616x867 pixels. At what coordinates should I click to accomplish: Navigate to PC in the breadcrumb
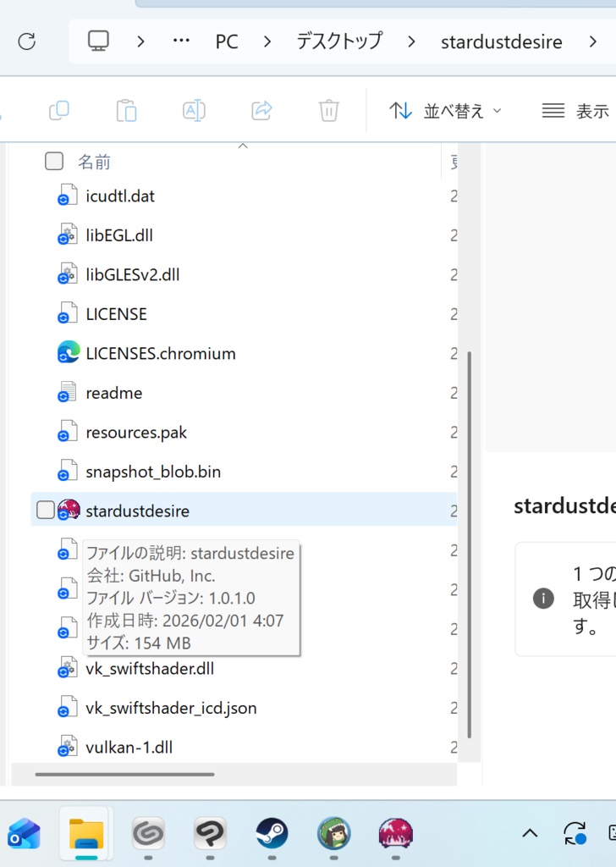227,41
